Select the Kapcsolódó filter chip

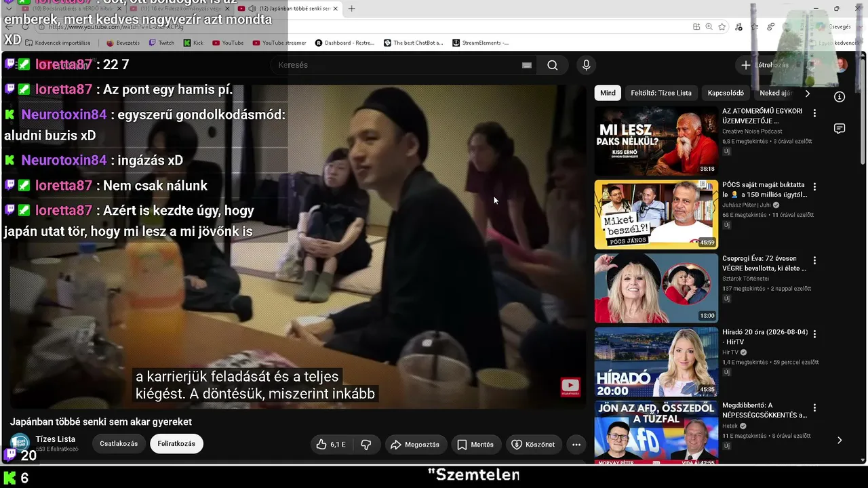click(726, 93)
